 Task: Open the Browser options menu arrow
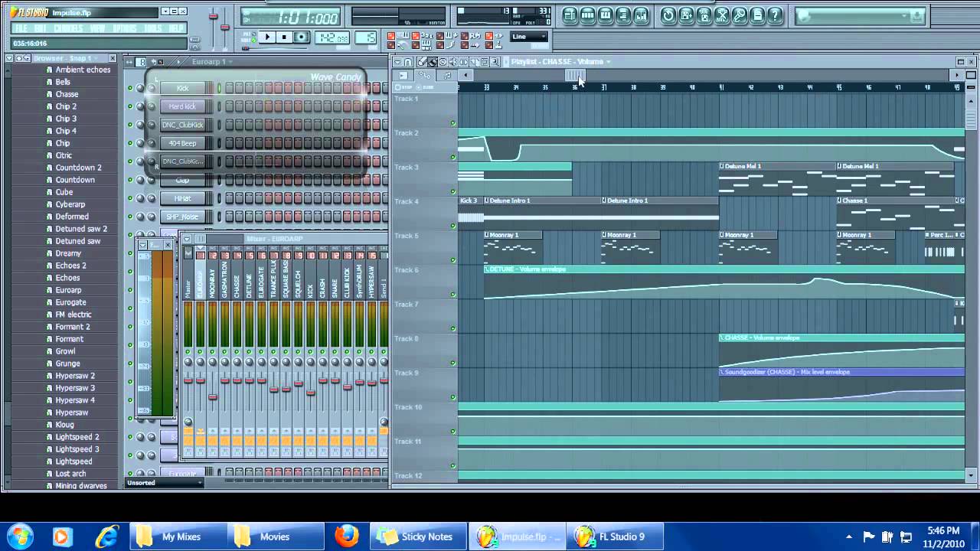tap(9, 58)
